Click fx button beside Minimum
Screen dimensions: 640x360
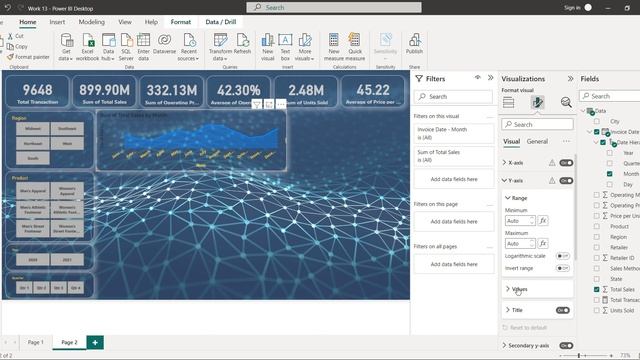[x=542, y=221]
